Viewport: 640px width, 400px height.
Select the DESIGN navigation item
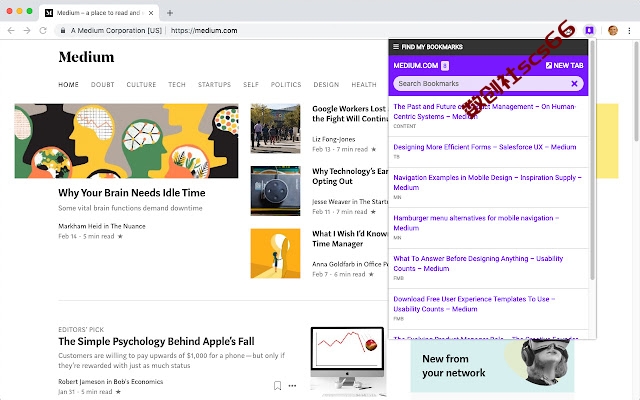coord(326,84)
